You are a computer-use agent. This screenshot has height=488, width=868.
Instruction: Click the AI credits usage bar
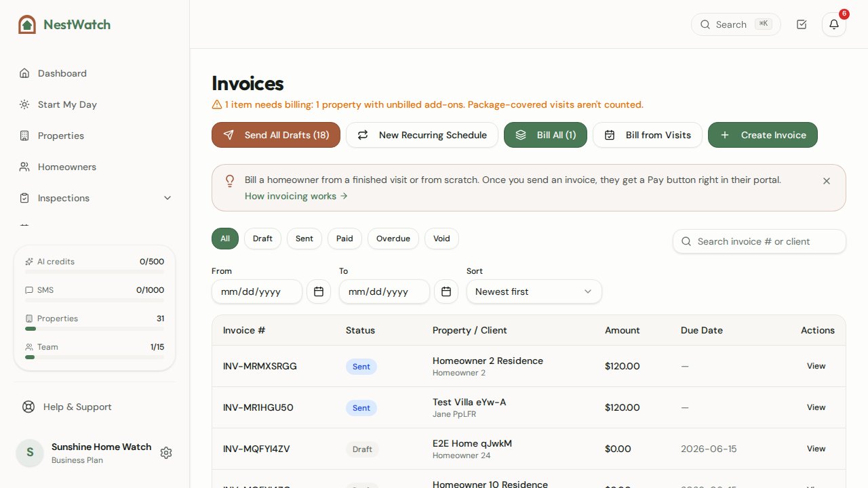coord(94,272)
